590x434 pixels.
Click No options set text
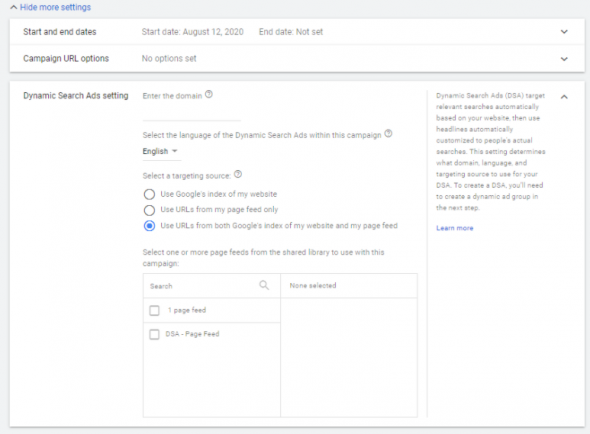[x=169, y=59]
